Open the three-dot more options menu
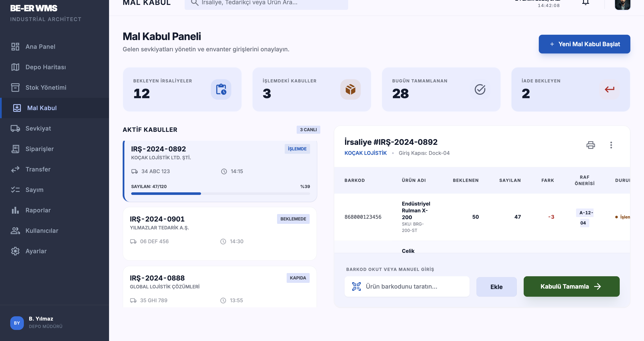Screen dimensions: 644x341 point(611,145)
